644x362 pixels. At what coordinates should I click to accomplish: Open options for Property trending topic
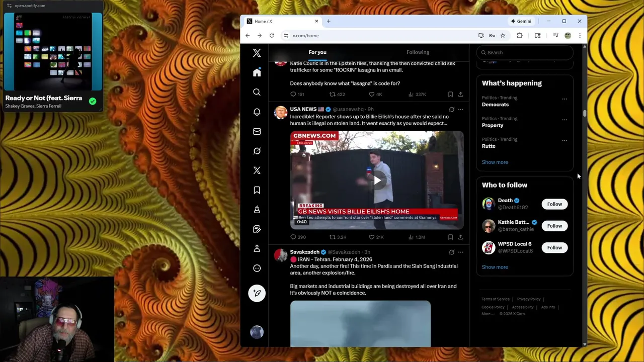point(565,120)
